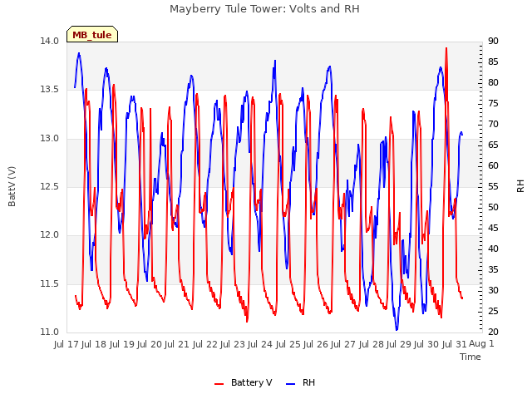Click the 12.5 voltage axis value
The height and width of the screenshot is (399, 532).
point(50,187)
